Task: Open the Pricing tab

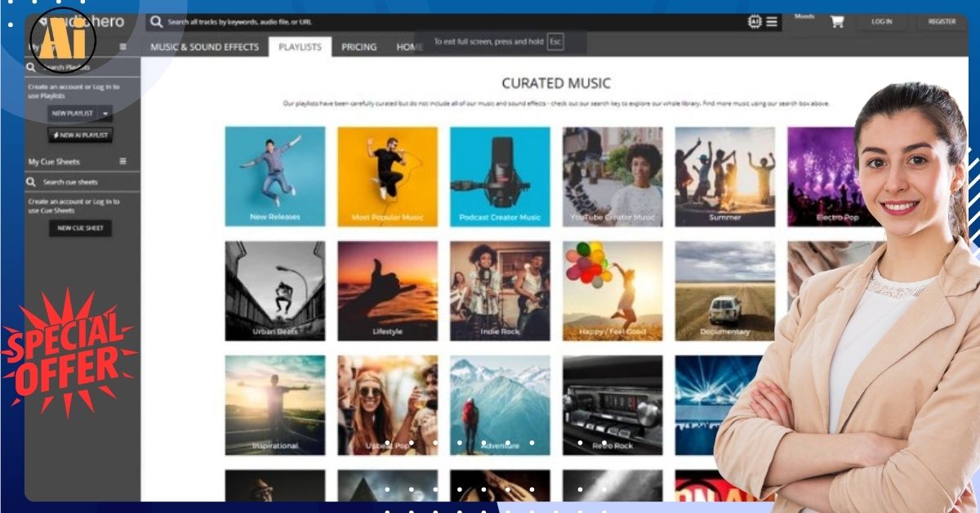Action: click(359, 47)
